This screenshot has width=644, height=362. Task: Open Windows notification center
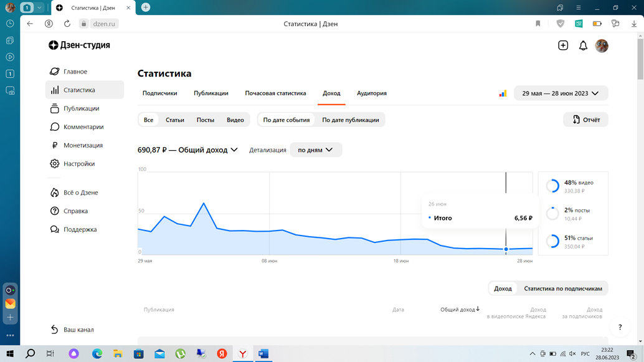632,354
